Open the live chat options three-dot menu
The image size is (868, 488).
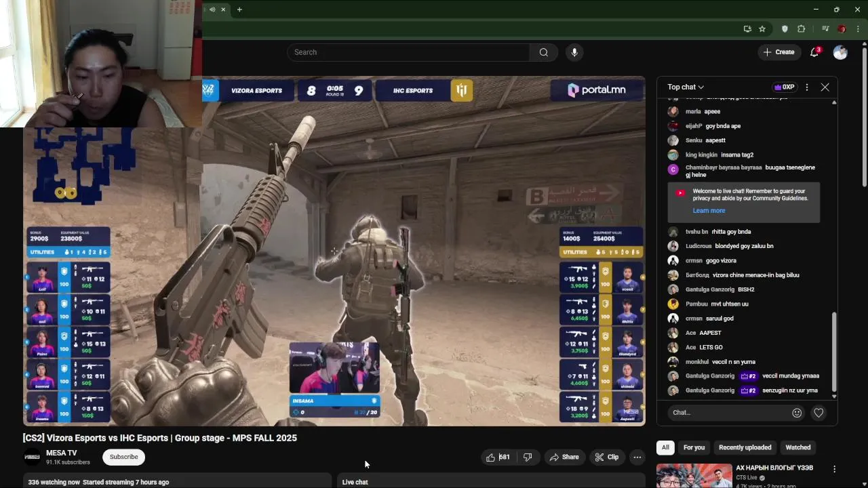click(806, 87)
